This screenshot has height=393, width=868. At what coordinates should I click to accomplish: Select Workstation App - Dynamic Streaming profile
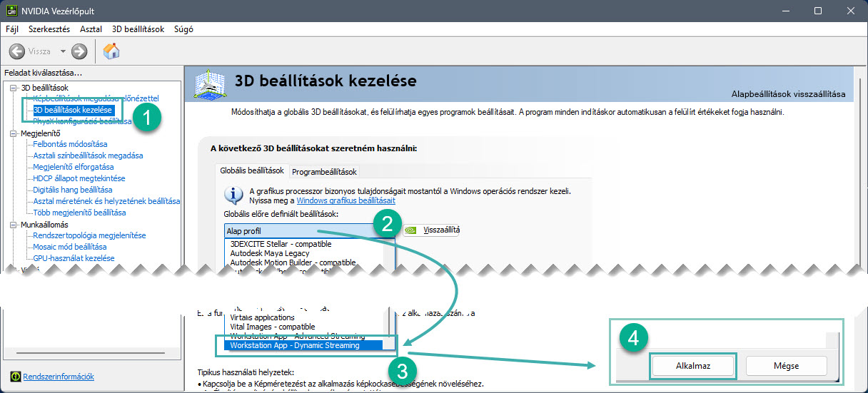[x=295, y=346]
